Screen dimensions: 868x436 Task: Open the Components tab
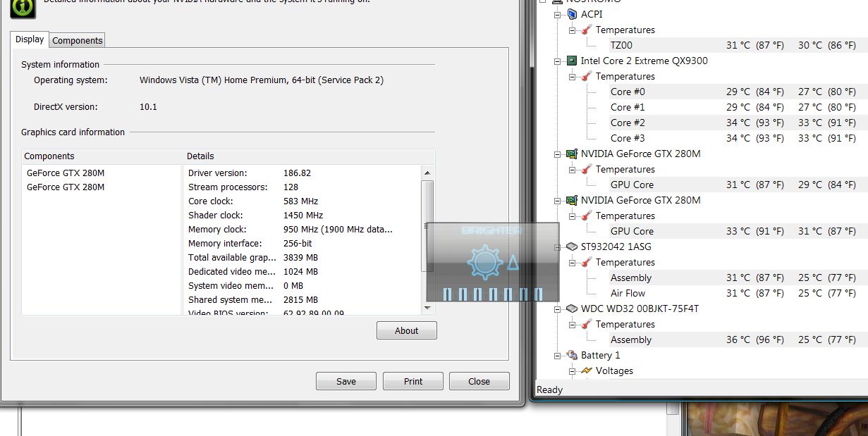(78, 40)
